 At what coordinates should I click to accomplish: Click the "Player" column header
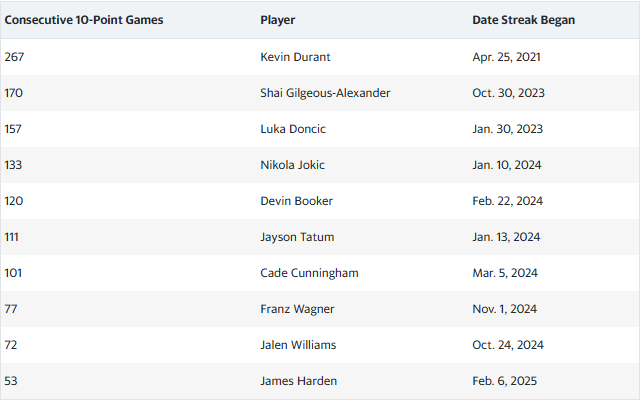click(x=277, y=20)
